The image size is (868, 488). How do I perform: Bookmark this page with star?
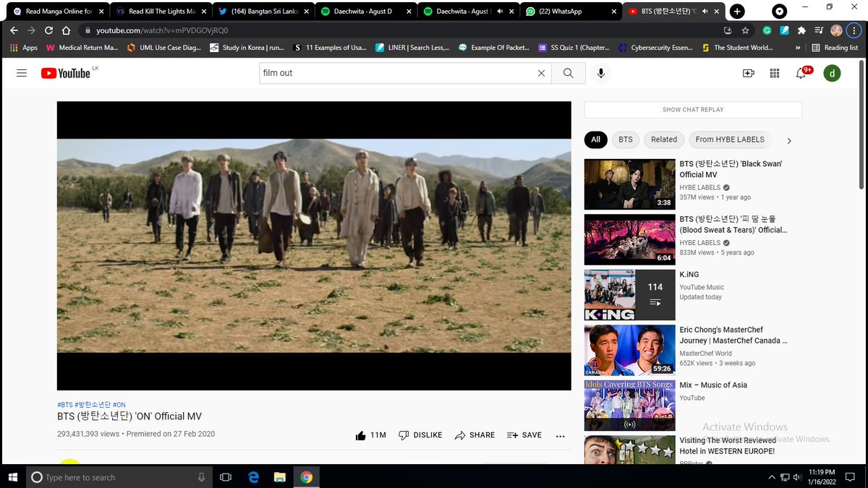(x=745, y=30)
